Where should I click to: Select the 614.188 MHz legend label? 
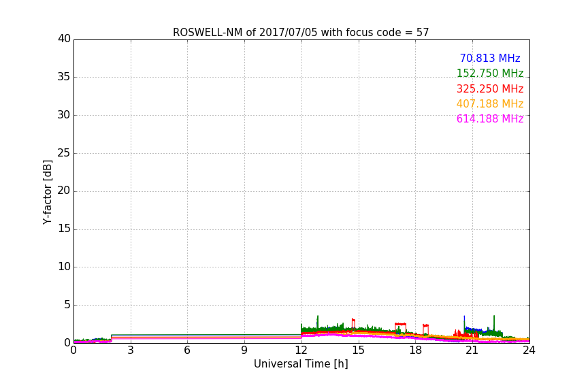click(490, 119)
